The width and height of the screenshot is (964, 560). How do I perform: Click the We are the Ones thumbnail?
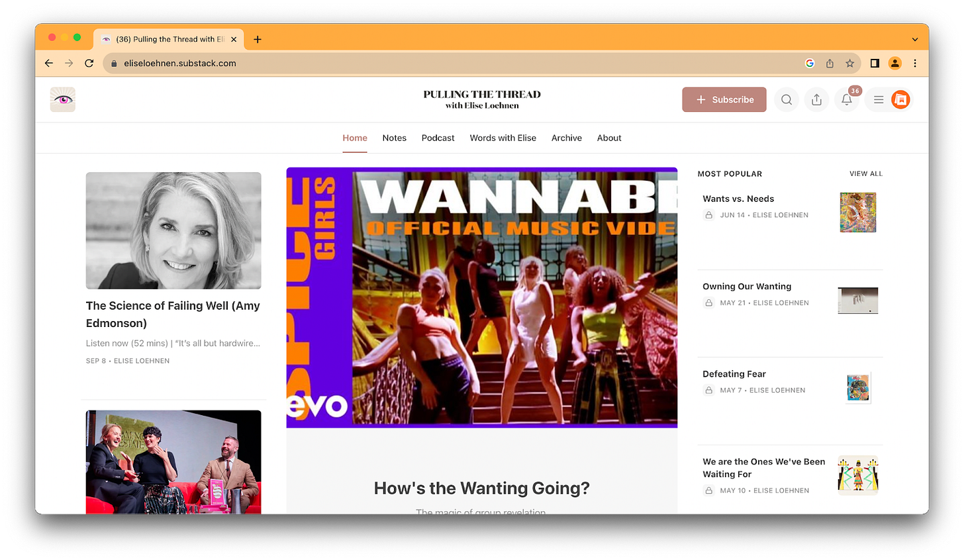pos(858,475)
